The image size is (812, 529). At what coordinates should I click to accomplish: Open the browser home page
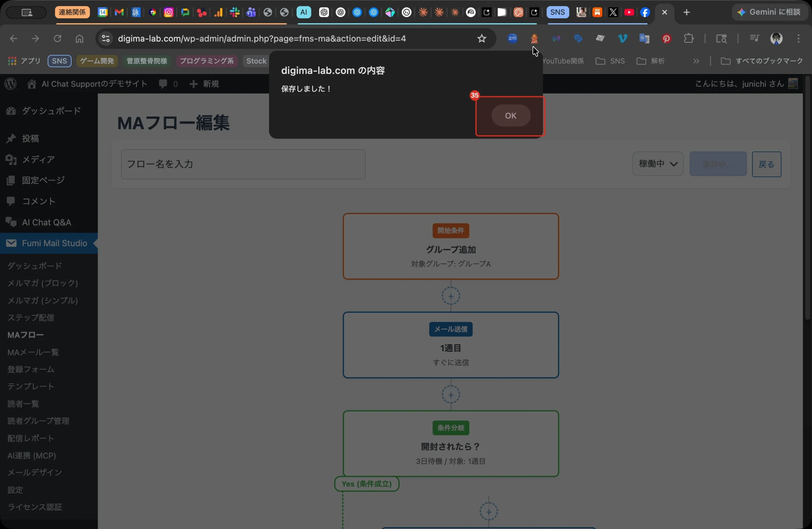point(80,39)
